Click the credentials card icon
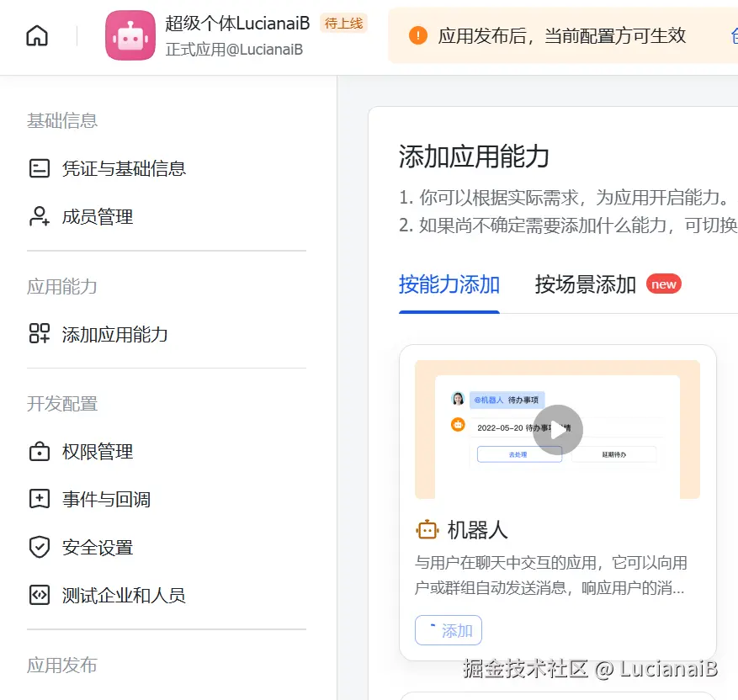738x700 pixels. (x=40, y=168)
